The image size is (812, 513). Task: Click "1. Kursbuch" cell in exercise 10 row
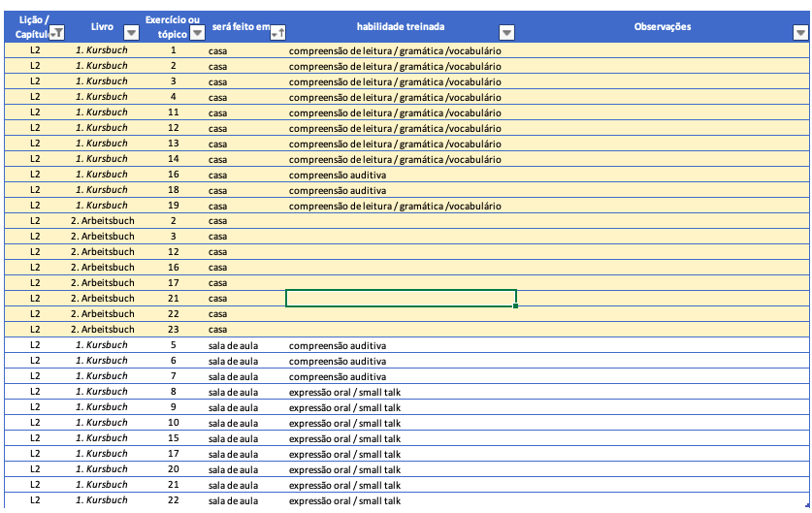(x=102, y=423)
